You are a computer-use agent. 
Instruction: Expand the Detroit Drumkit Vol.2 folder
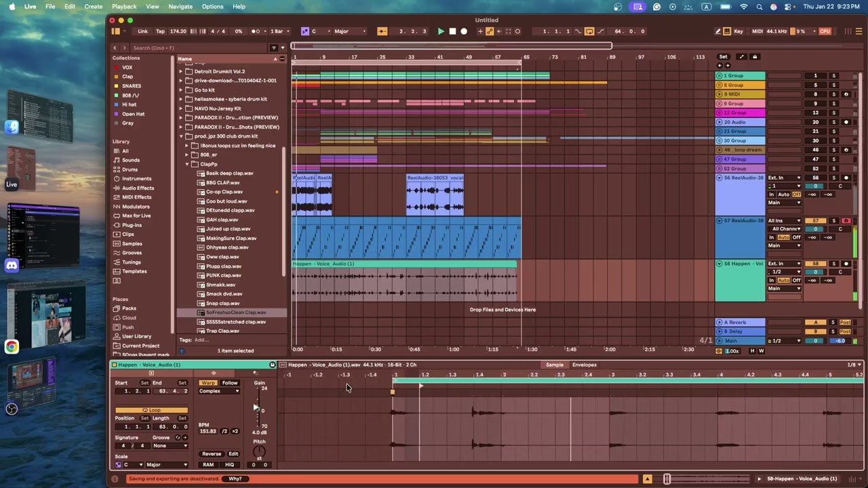[x=181, y=71]
